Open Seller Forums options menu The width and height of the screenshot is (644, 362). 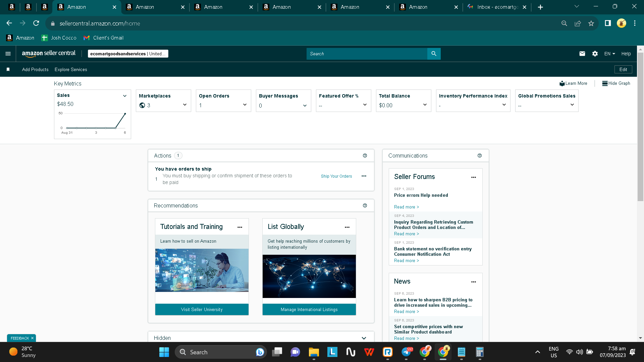coord(474,177)
